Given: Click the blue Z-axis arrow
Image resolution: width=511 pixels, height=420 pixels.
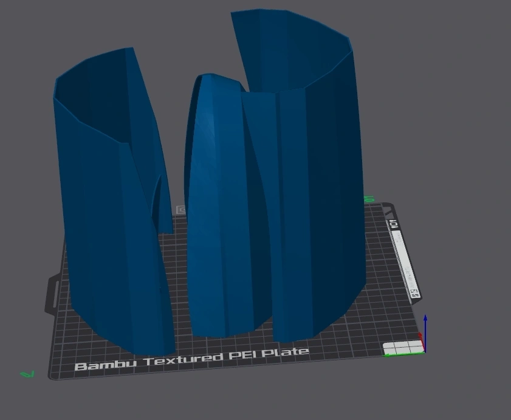Looking at the screenshot, I should click(x=425, y=328).
